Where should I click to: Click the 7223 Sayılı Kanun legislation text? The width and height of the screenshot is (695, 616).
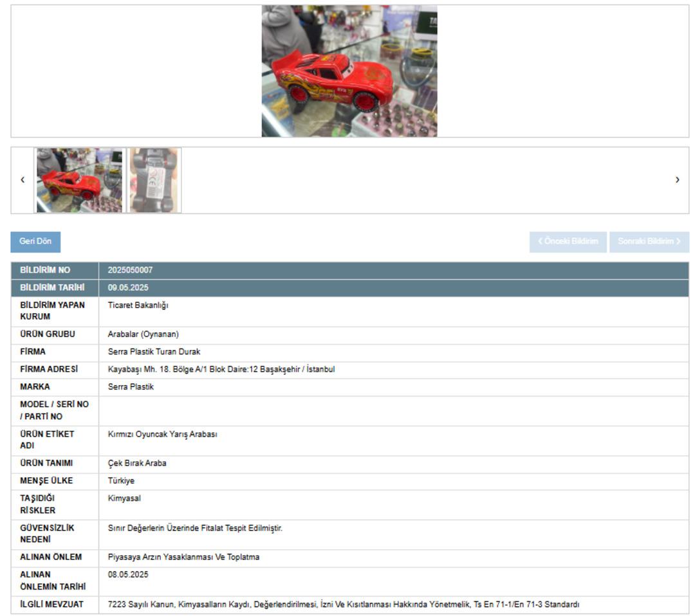click(x=344, y=604)
